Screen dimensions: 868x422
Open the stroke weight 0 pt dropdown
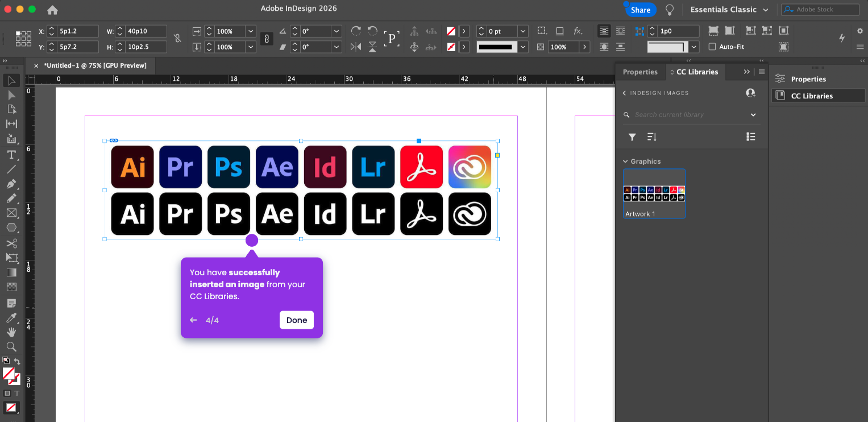point(523,31)
